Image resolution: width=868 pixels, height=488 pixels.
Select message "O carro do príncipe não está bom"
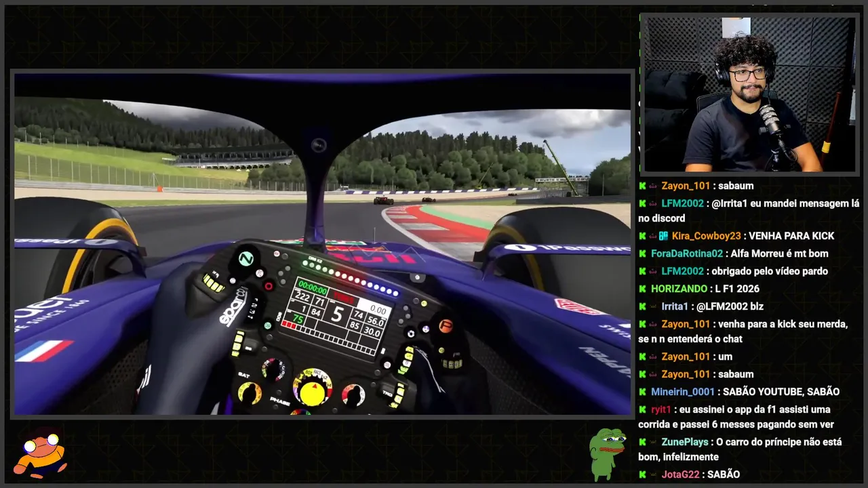[x=740, y=449]
